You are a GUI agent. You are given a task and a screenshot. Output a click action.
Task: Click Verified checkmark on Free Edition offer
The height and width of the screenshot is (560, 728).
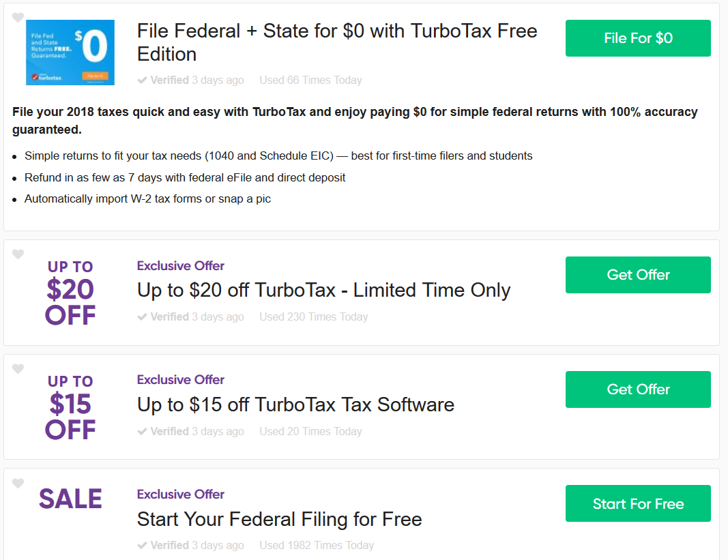point(142,80)
